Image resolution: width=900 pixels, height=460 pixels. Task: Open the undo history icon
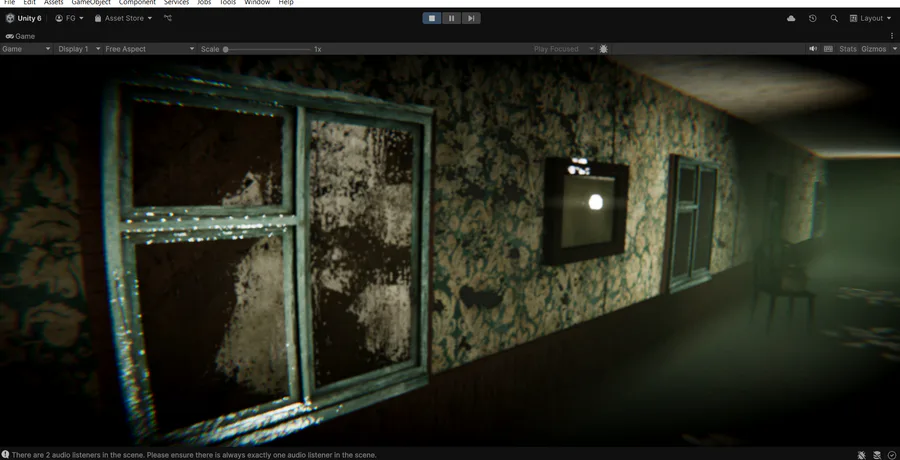(812, 18)
